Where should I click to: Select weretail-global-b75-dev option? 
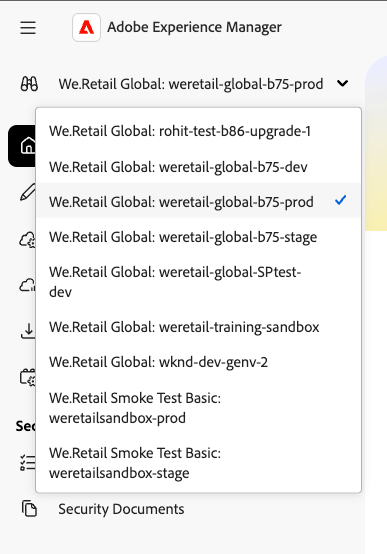pyautogui.click(x=198, y=166)
